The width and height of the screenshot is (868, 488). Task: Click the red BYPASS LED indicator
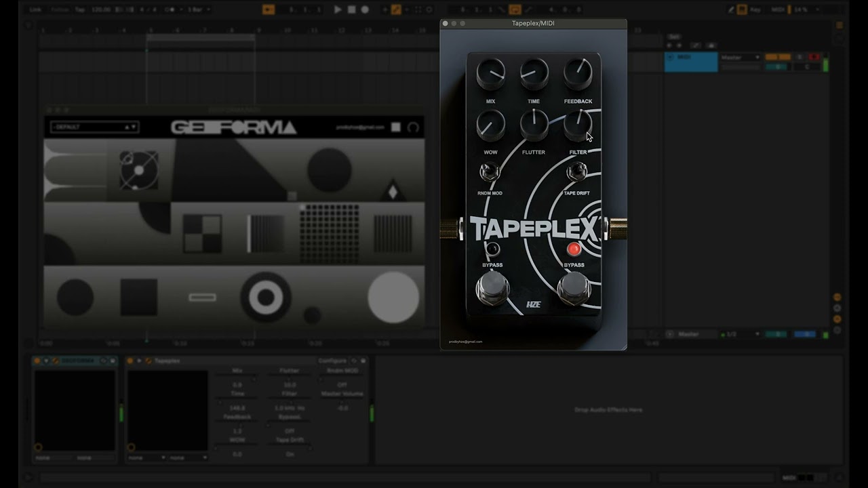[x=574, y=249]
